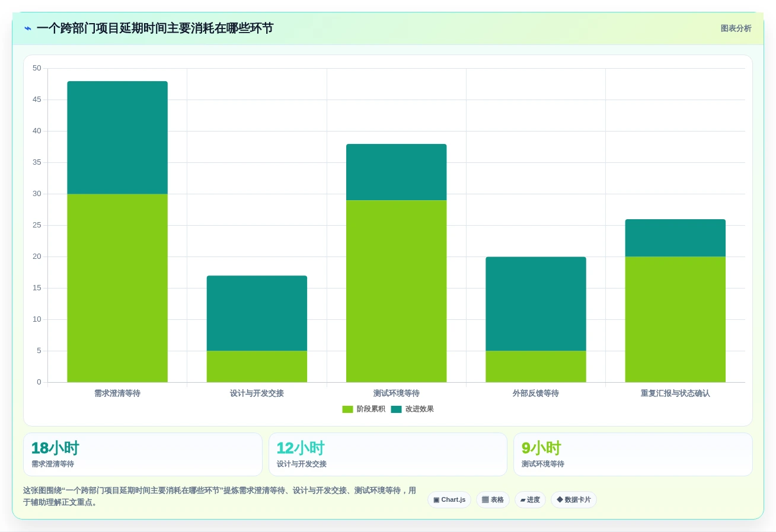Click the chart title 一个跨部门项目延期时间主要消耗在哪些环节
The height and width of the screenshot is (532, 776).
coord(155,28)
